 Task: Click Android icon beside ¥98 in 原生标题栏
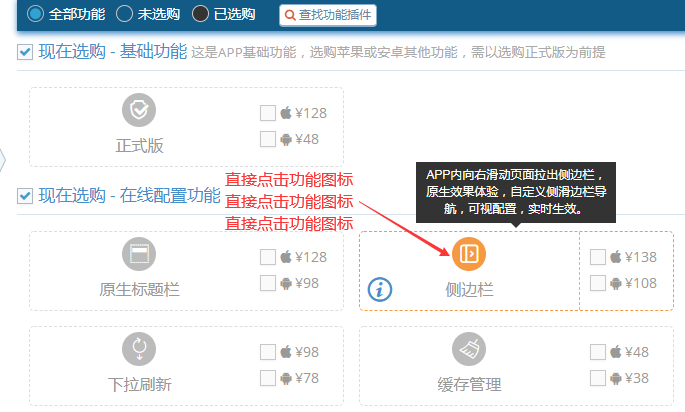pyautogui.click(x=286, y=284)
